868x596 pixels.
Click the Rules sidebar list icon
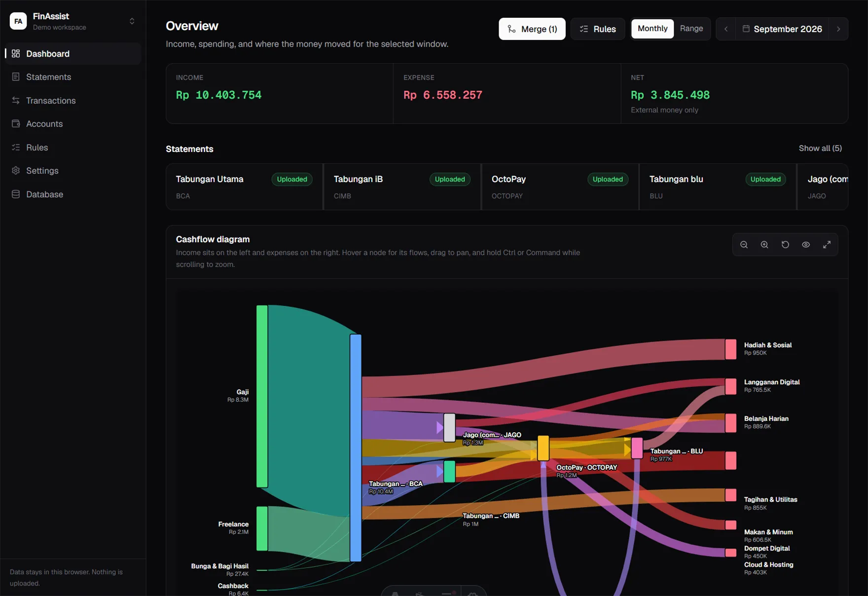16,148
